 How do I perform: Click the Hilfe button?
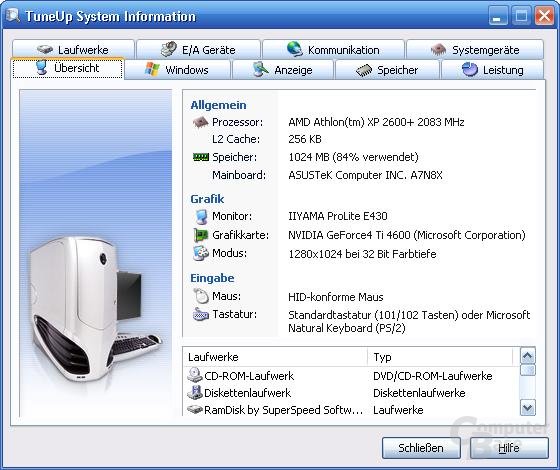[x=509, y=448]
